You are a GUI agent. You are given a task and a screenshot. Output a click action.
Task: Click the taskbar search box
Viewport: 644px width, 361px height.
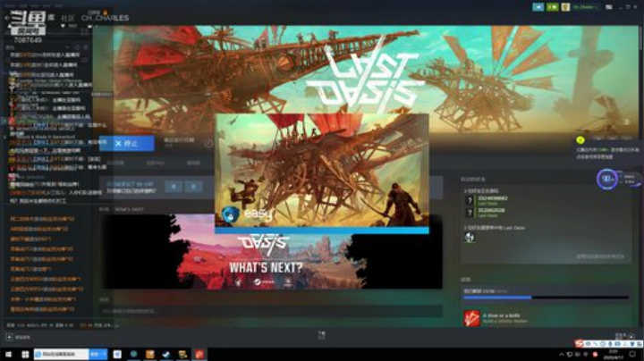click(61, 354)
